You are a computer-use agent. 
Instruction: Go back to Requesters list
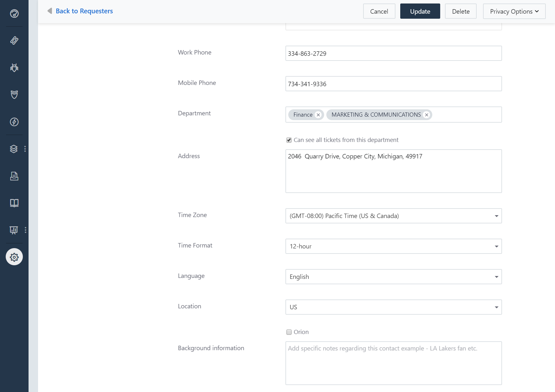point(84,11)
